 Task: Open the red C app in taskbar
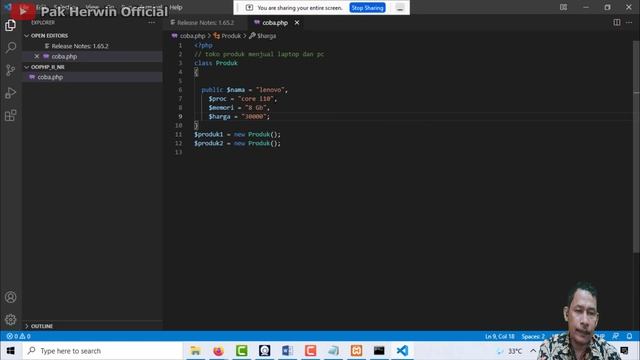click(310, 351)
